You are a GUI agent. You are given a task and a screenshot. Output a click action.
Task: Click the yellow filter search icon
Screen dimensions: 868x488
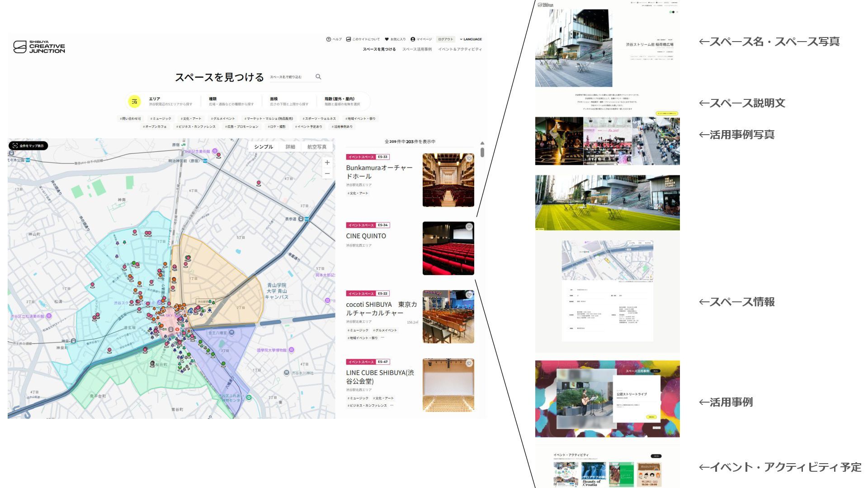134,102
